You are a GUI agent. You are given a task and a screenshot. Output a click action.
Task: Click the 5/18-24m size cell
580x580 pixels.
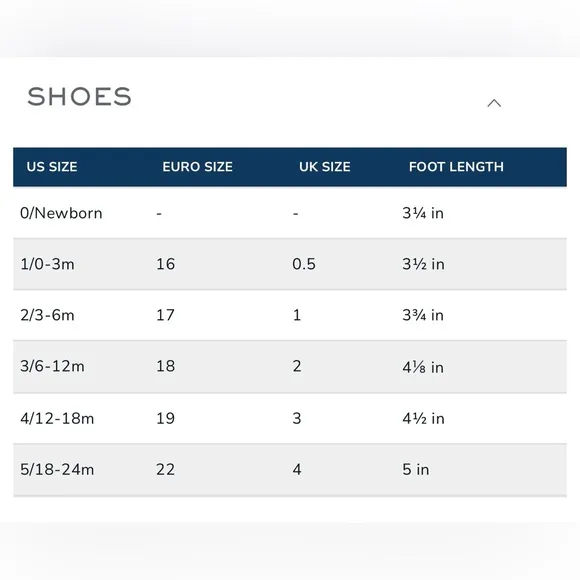(x=57, y=469)
